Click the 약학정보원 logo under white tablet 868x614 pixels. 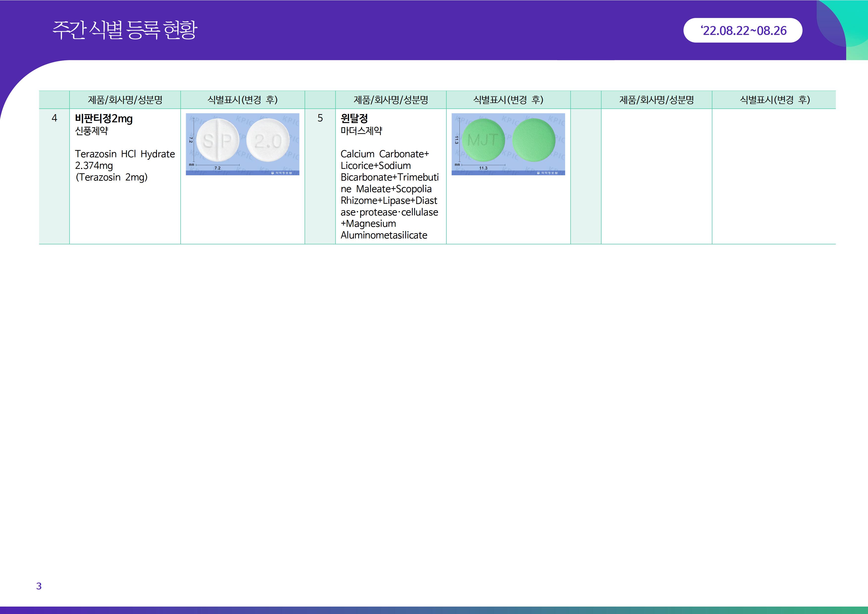[282, 173]
